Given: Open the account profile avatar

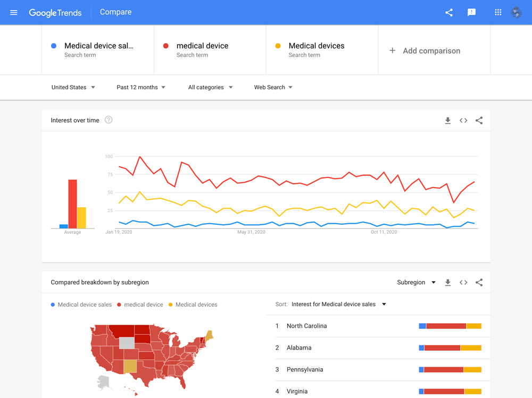Looking at the screenshot, I should pos(516,13).
